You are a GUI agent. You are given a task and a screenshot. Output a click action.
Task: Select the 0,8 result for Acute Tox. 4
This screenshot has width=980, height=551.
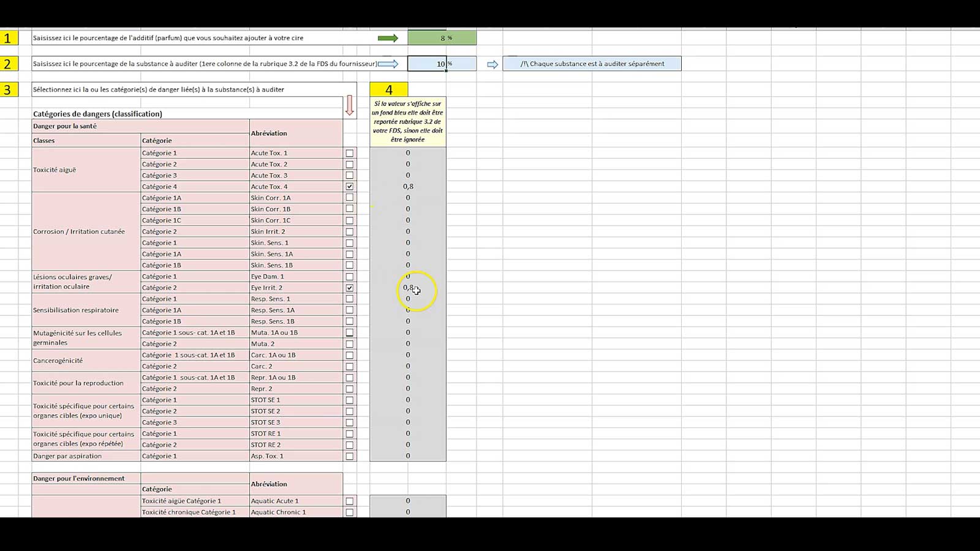(x=408, y=187)
